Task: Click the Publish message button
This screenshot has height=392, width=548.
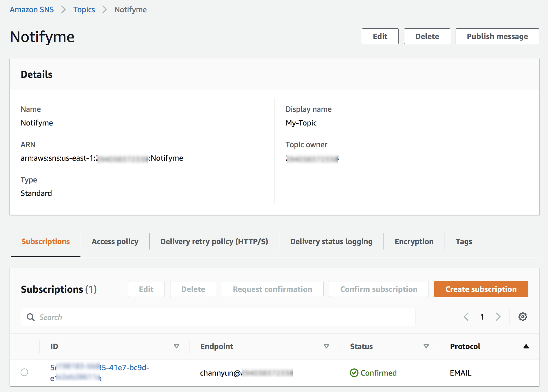Action: 497,36
